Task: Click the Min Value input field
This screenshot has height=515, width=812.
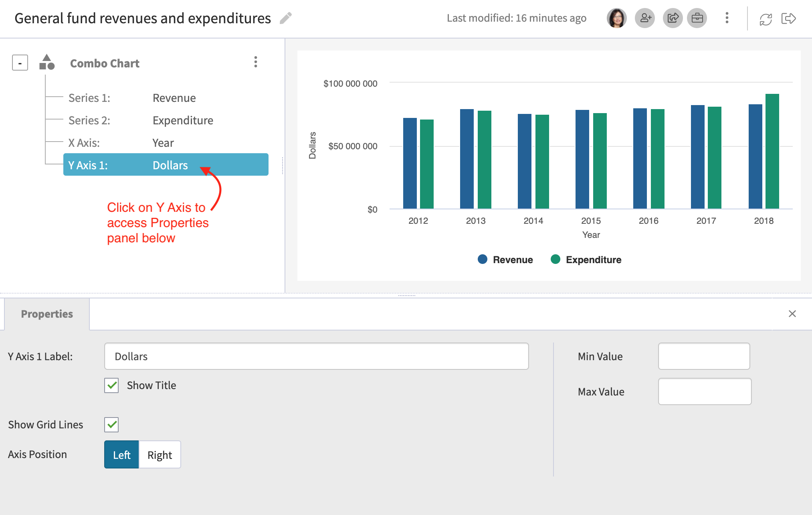Action: point(704,356)
